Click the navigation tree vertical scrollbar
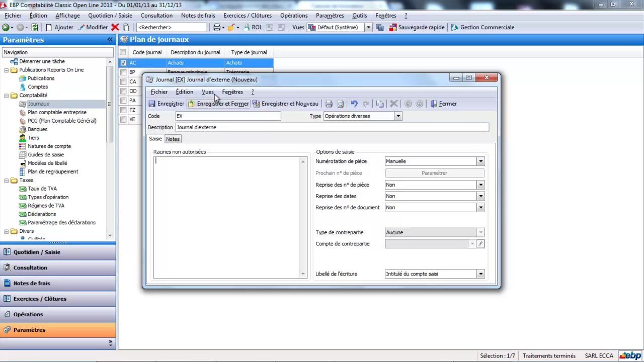 (110, 148)
